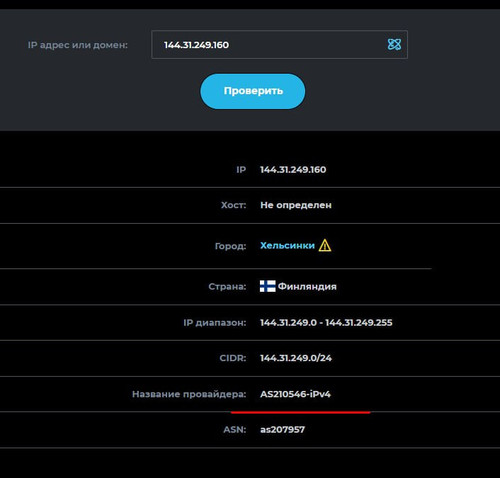
Task: Click the provider name AS210546-iPv4
Action: (295, 394)
